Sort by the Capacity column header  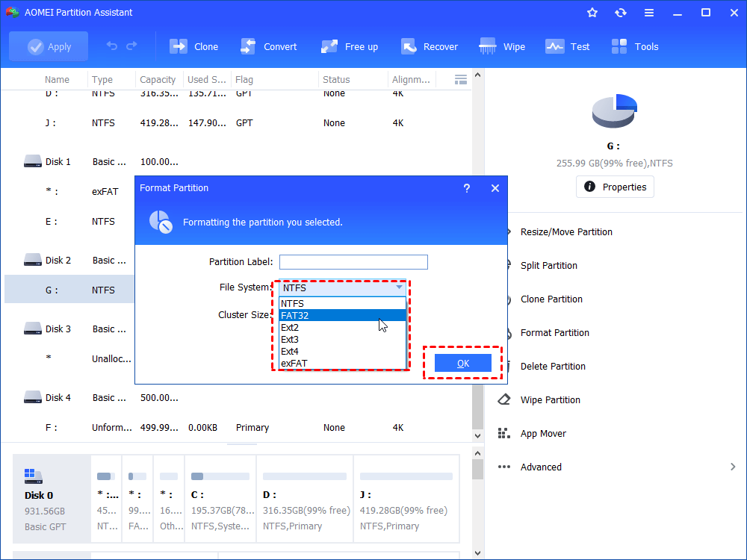pos(158,80)
